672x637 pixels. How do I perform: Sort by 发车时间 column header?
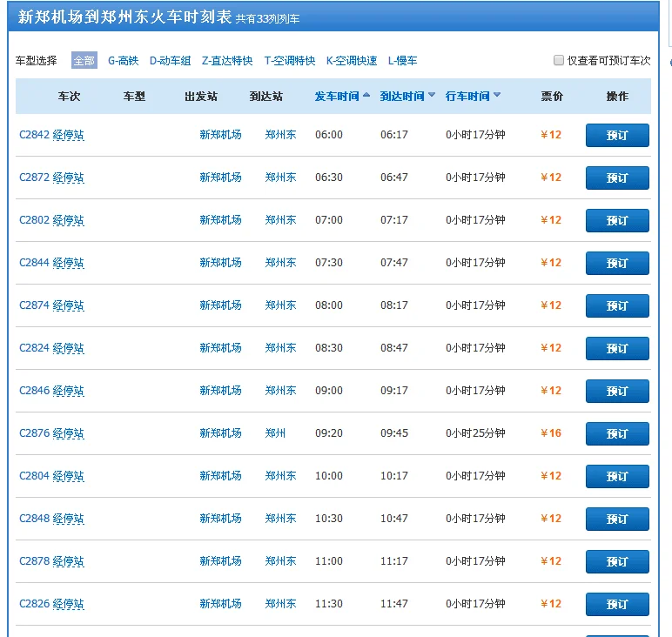click(342, 97)
